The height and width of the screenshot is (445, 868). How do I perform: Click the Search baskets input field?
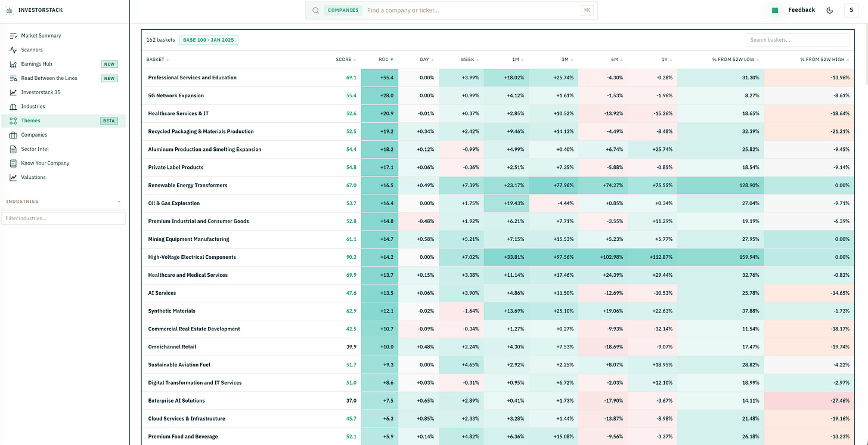[797, 40]
